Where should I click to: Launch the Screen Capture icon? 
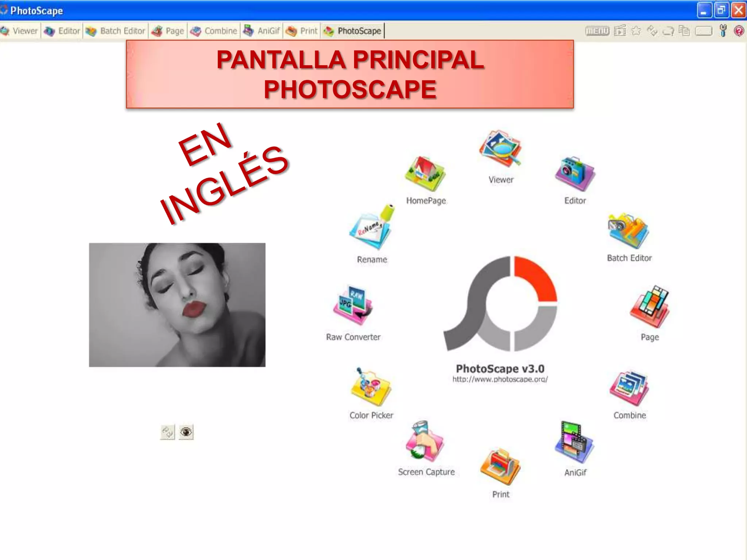[x=425, y=442]
